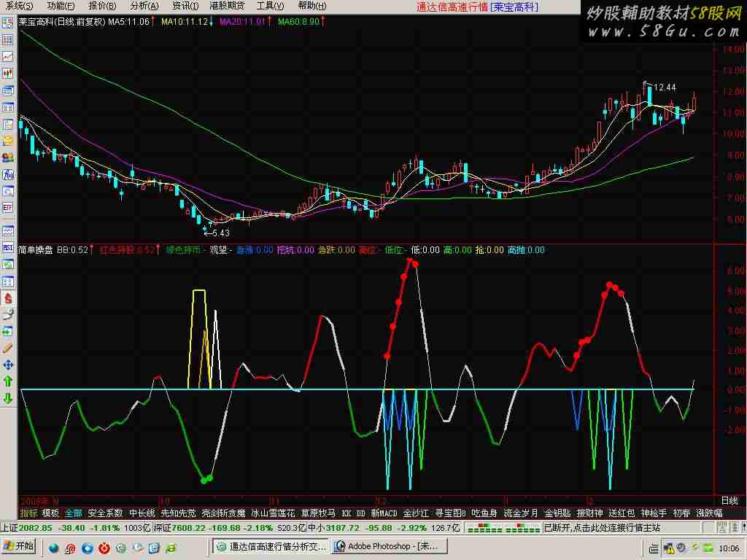Open the 系统(S) menu
Image resolution: width=747 pixels, height=560 pixels.
(x=19, y=6)
